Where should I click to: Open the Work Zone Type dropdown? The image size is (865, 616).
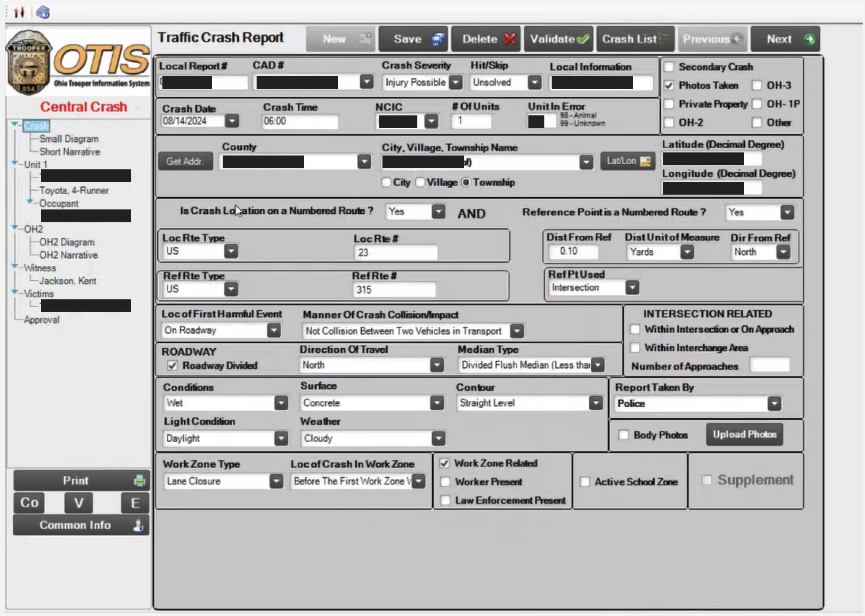(276, 481)
